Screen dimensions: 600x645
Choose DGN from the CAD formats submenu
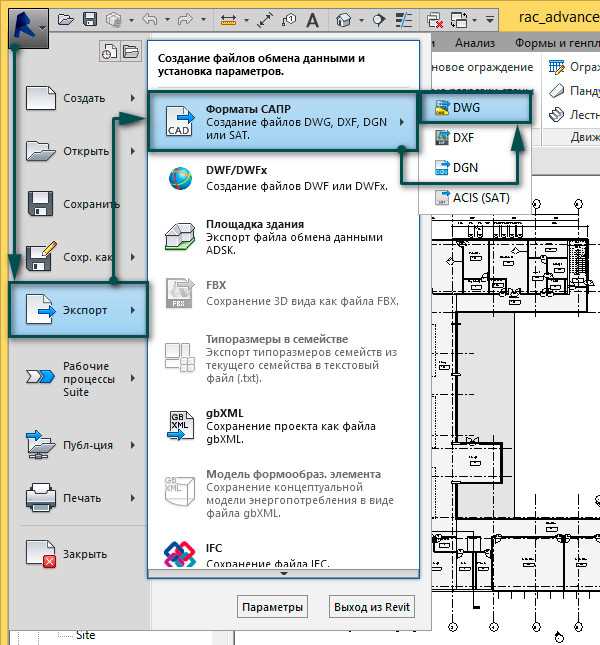coord(475,168)
